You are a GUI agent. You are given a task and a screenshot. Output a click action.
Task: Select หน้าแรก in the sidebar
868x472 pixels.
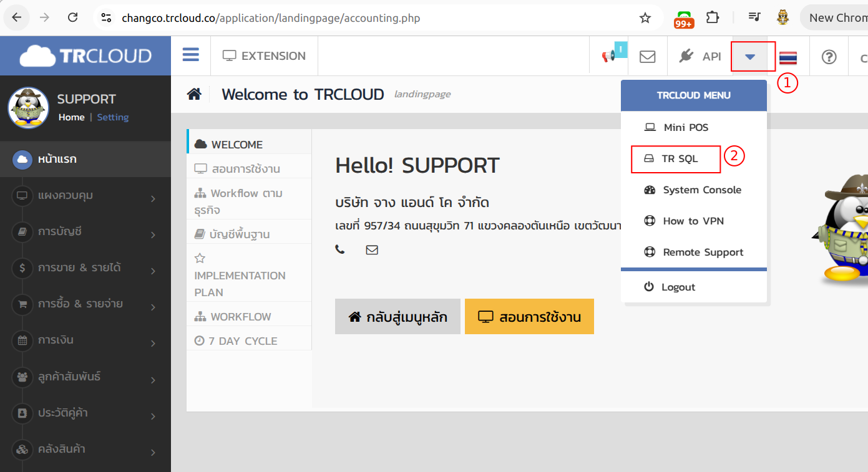[85, 159]
